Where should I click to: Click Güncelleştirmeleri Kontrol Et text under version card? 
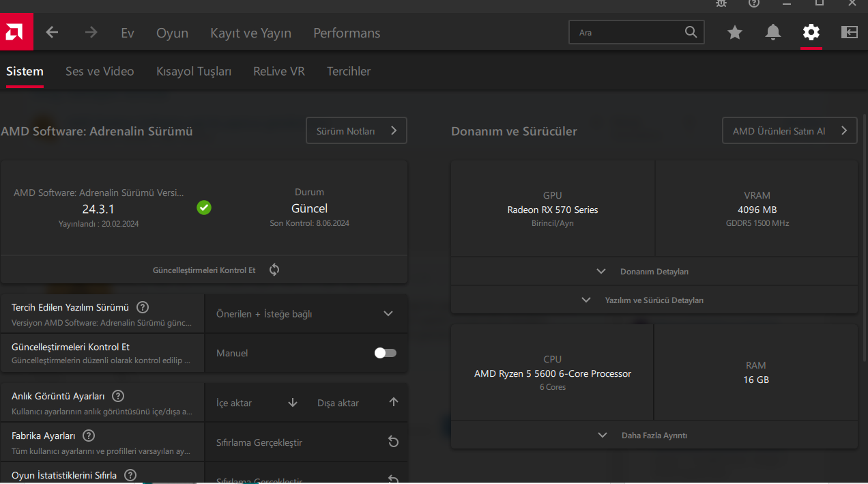pyautogui.click(x=204, y=270)
